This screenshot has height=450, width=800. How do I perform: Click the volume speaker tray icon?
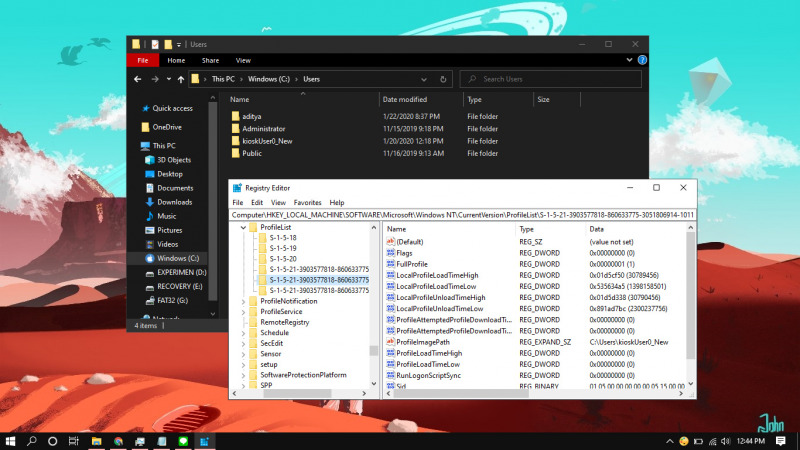click(726, 441)
